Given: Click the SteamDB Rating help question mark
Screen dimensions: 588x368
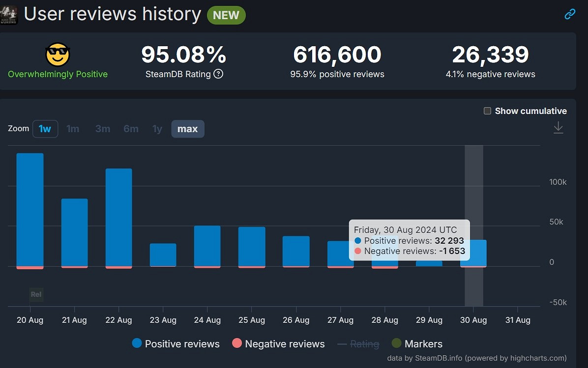Looking at the screenshot, I should pyautogui.click(x=218, y=74).
